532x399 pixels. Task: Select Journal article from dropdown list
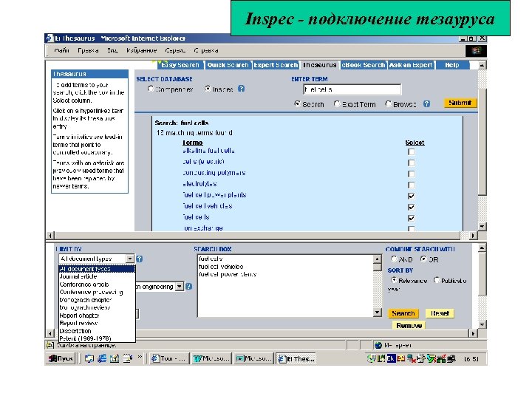[97, 276]
